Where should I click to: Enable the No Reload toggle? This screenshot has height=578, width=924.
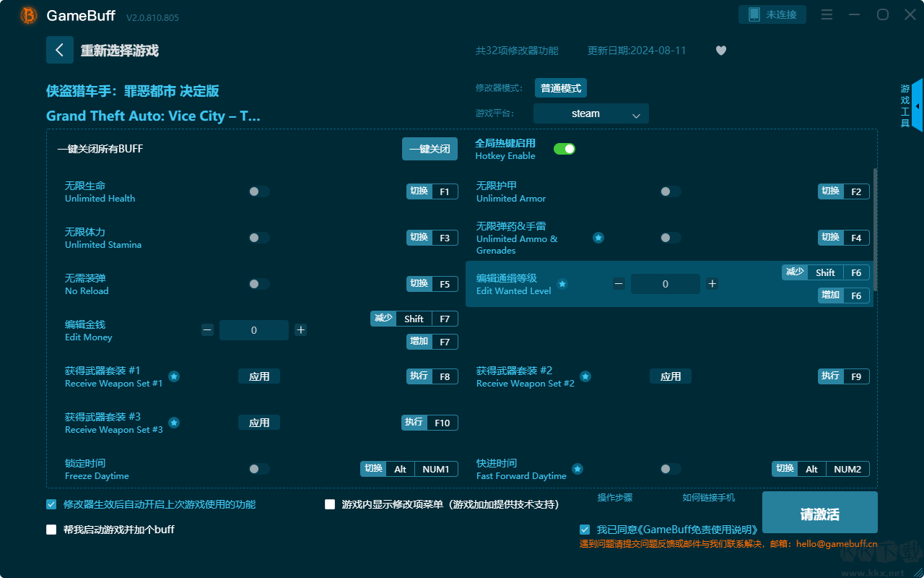point(259,284)
